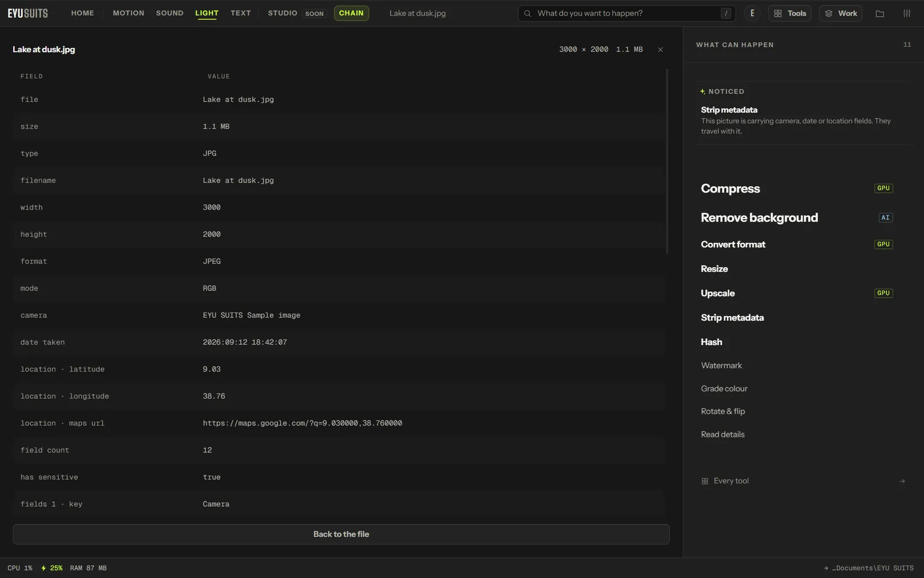Click the lightning bolt 25% indicator

click(51, 568)
